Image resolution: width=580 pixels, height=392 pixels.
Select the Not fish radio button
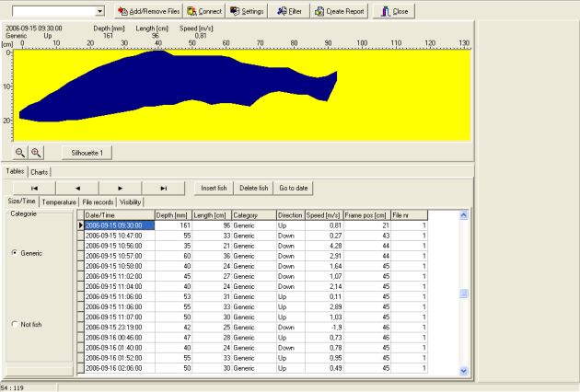(x=15, y=324)
